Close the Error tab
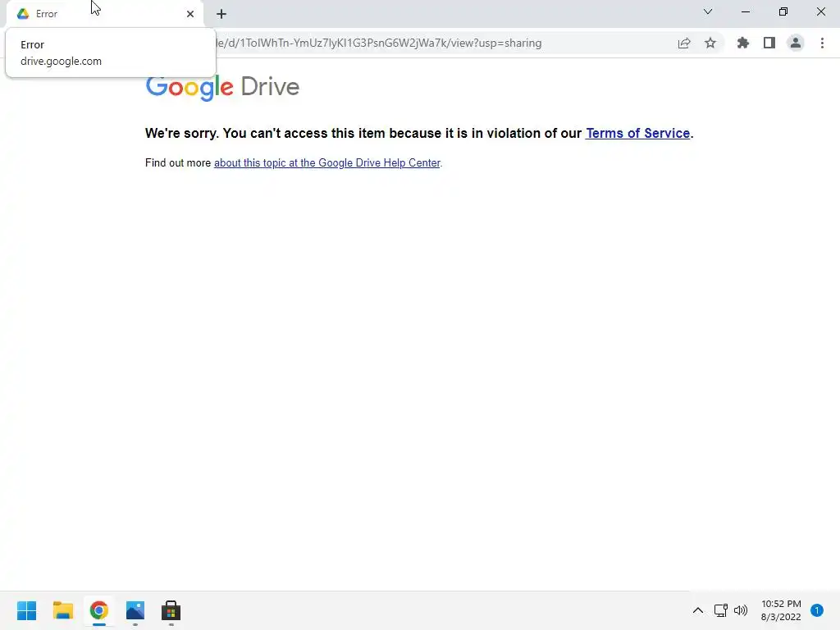 tap(190, 14)
